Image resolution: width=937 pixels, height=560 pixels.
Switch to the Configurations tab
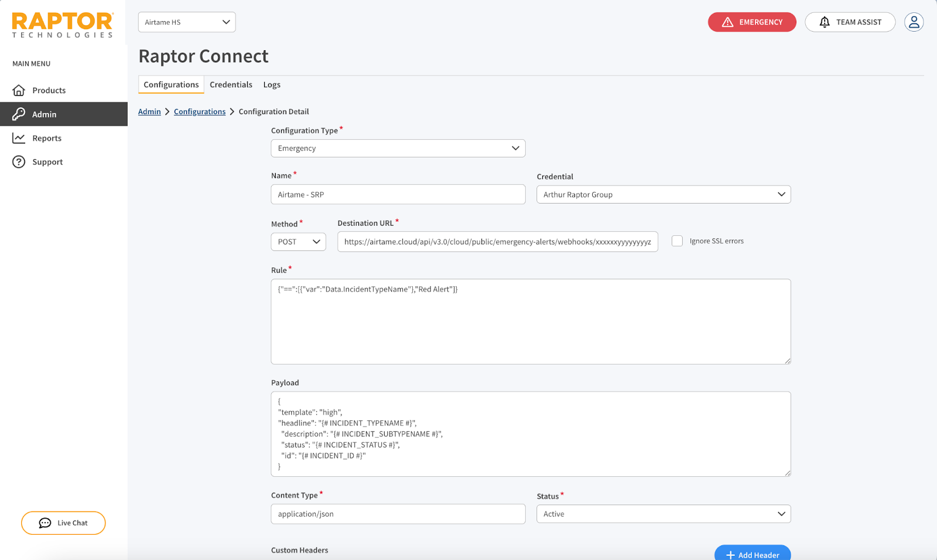tap(171, 84)
